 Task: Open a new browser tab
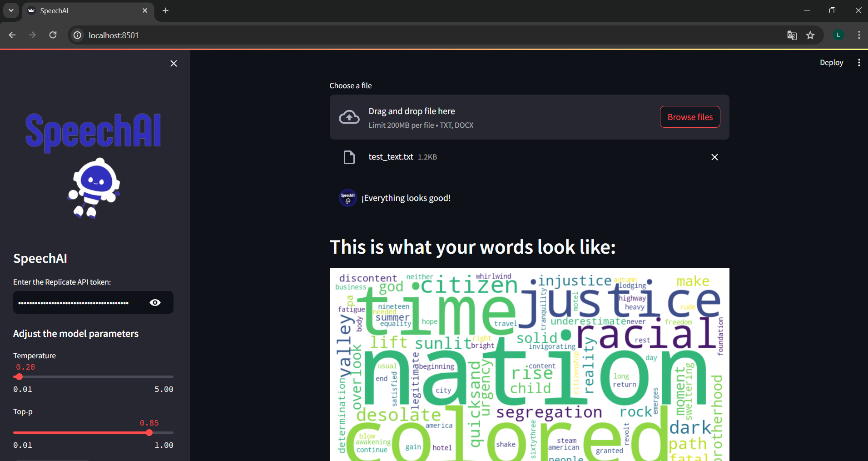[x=166, y=10]
